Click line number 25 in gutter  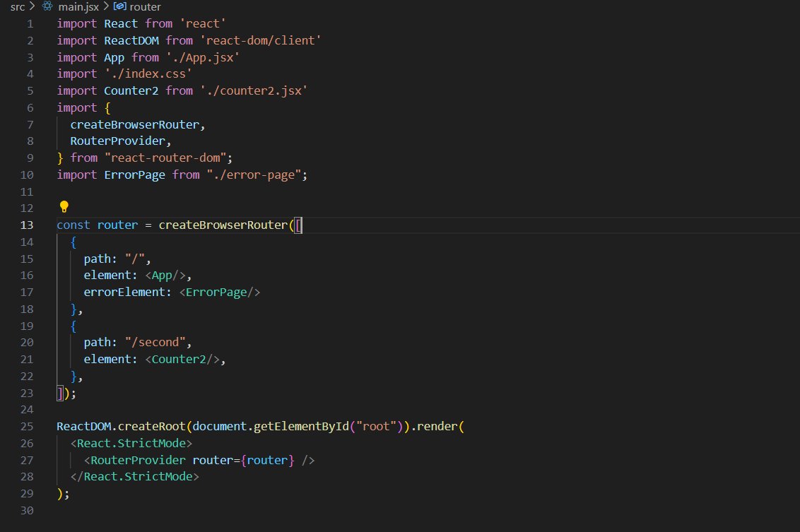pos(27,427)
